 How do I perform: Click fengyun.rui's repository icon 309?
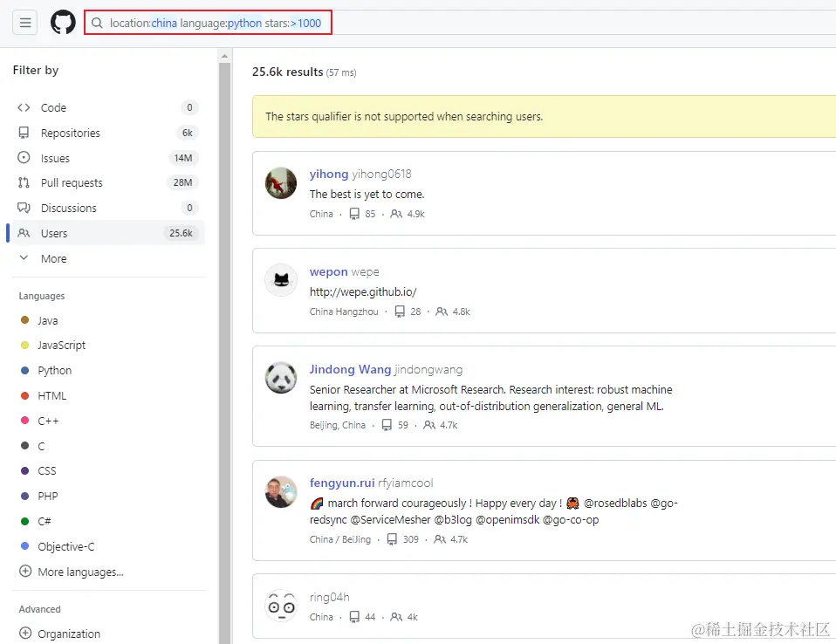pyautogui.click(x=392, y=539)
